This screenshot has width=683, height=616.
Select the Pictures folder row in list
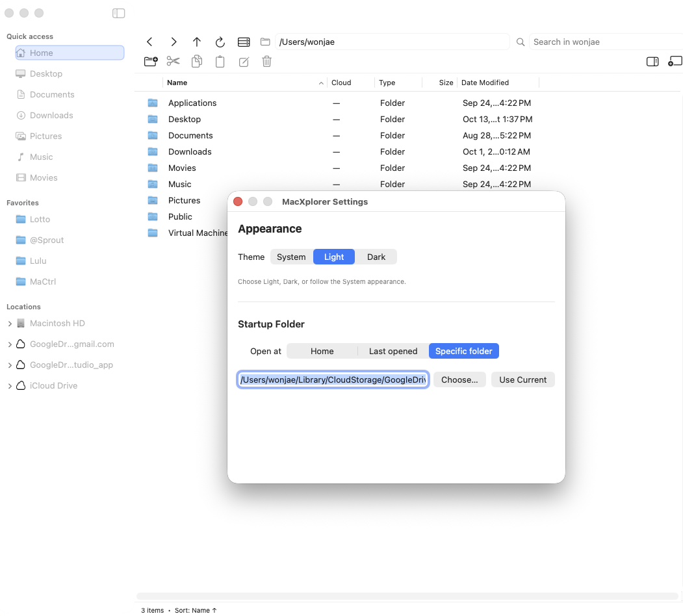click(185, 200)
